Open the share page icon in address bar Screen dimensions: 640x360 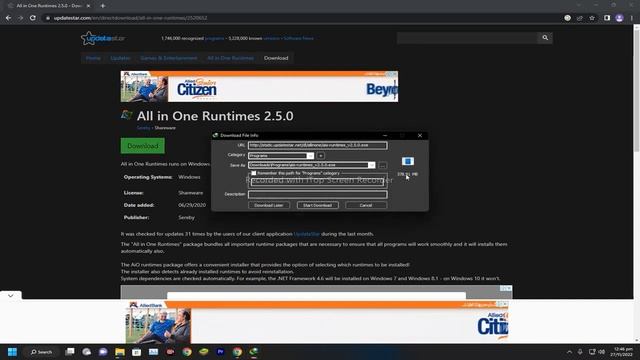(x=580, y=18)
